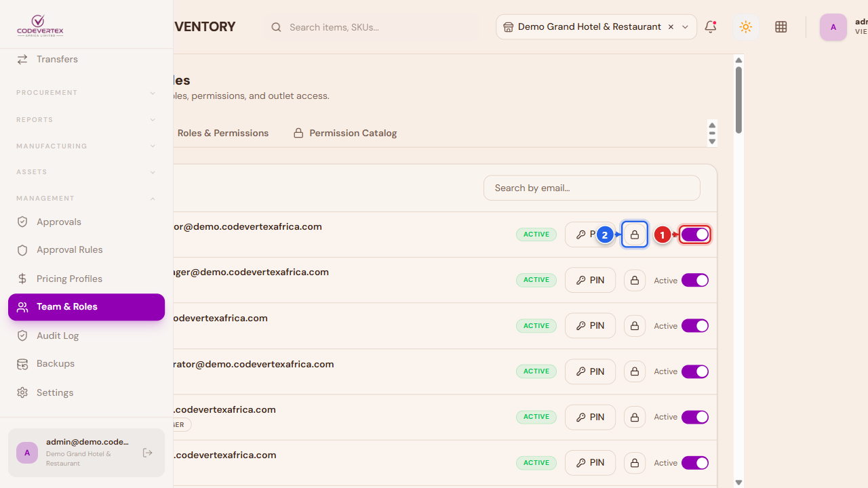Click the Codevertex logo
The image size is (868, 488).
click(41, 26)
